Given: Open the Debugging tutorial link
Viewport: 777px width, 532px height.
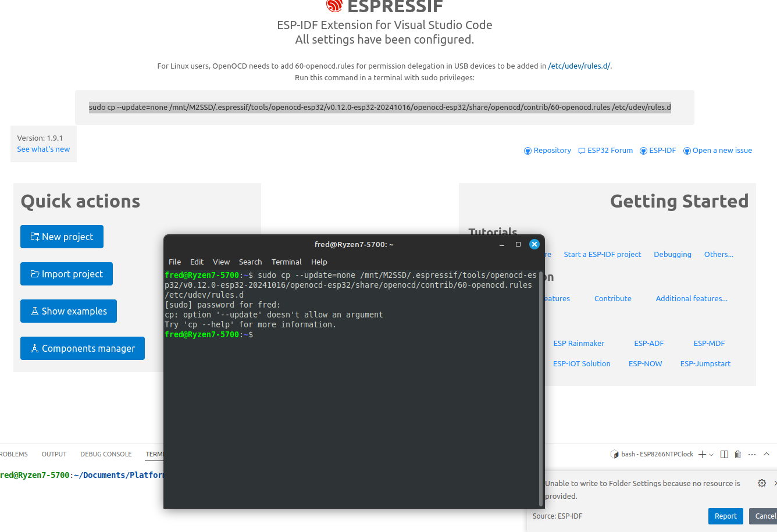Looking at the screenshot, I should [x=672, y=255].
